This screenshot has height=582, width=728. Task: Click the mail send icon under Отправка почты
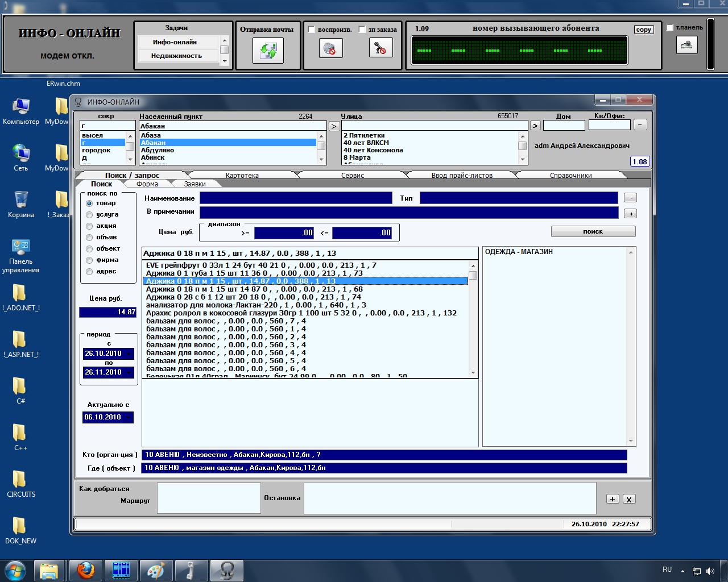(268, 51)
